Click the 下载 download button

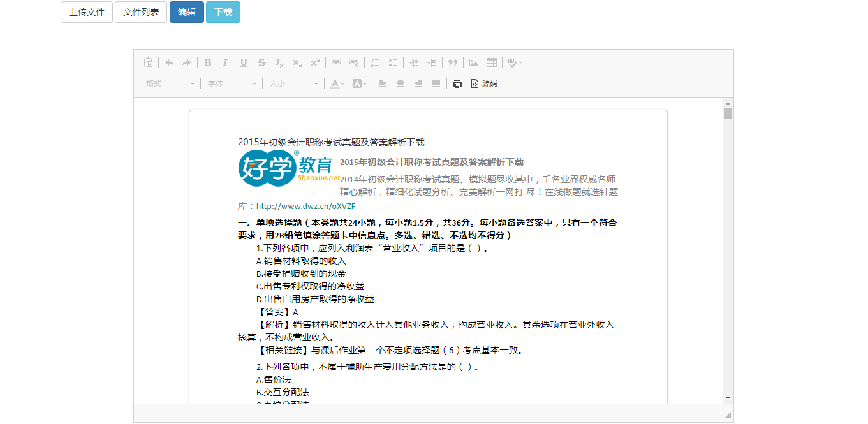click(x=223, y=12)
